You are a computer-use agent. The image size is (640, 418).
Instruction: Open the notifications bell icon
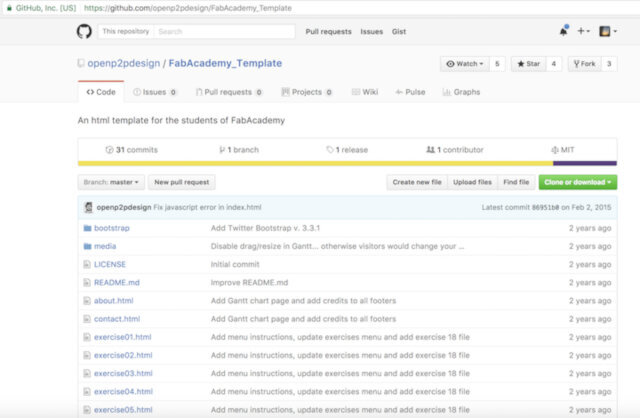pyautogui.click(x=564, y=31)
